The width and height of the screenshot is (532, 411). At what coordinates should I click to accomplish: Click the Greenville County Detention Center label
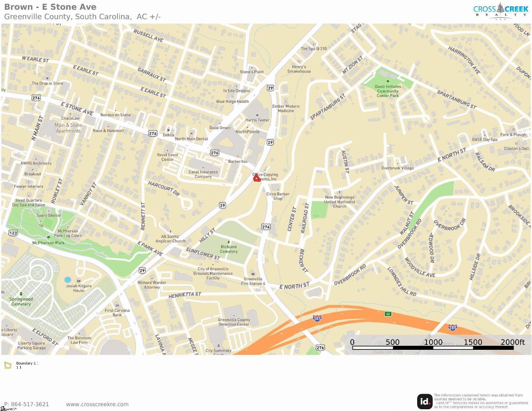(x=234, y=322)
